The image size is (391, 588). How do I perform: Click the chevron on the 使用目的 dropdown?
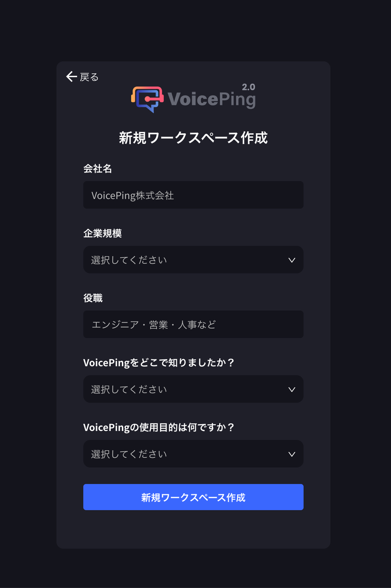click(292, 454)
